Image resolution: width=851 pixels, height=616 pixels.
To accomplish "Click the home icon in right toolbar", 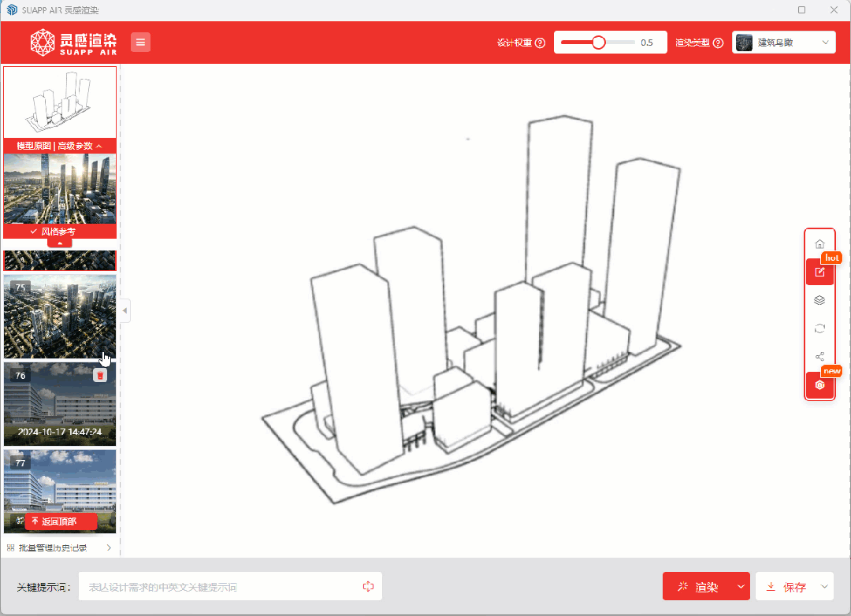I will click(819, 244).
